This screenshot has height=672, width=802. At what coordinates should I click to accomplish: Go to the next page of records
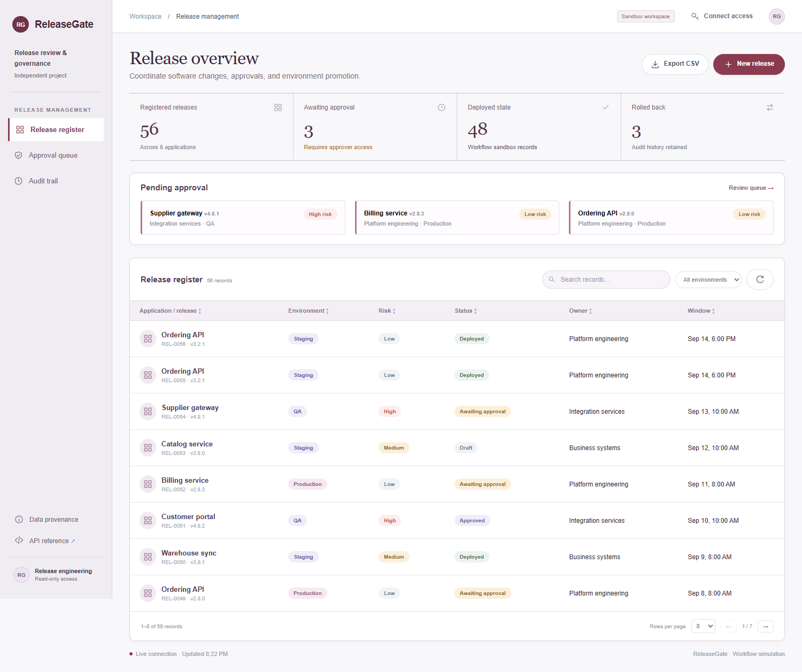(766, 626)
